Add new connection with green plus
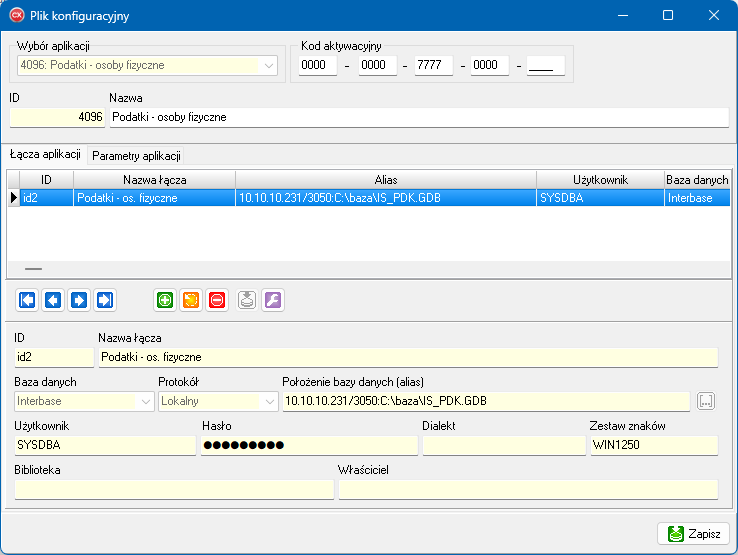738x555 pixels. point(165,300)
